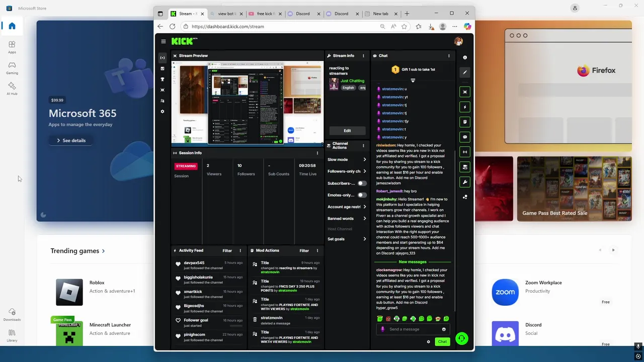
Task: Open Mod Actions Filter dropdown
Action: click(x=304, y=250)
